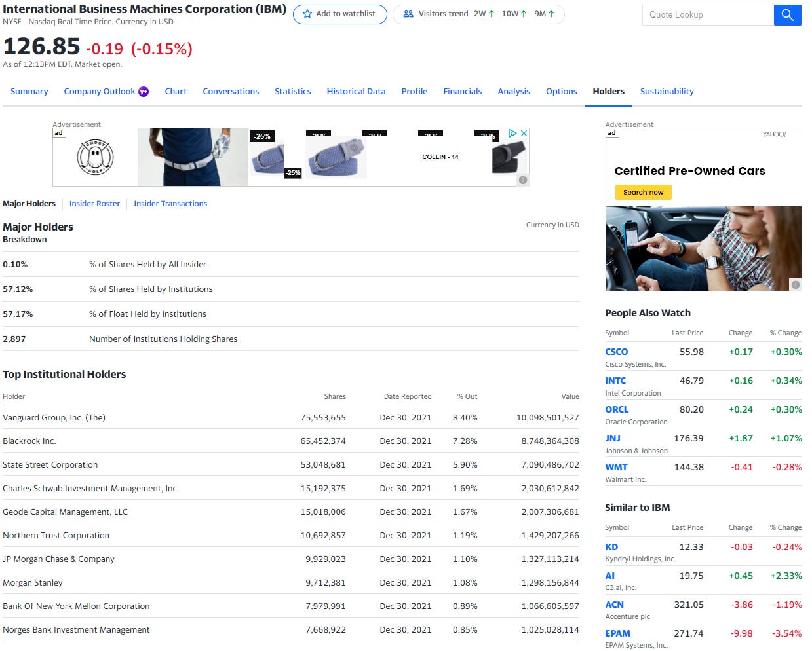The height and width of the screenshot is (651, 812).
Task: Open the WMT ticker link
Action: tap(616, 467)
